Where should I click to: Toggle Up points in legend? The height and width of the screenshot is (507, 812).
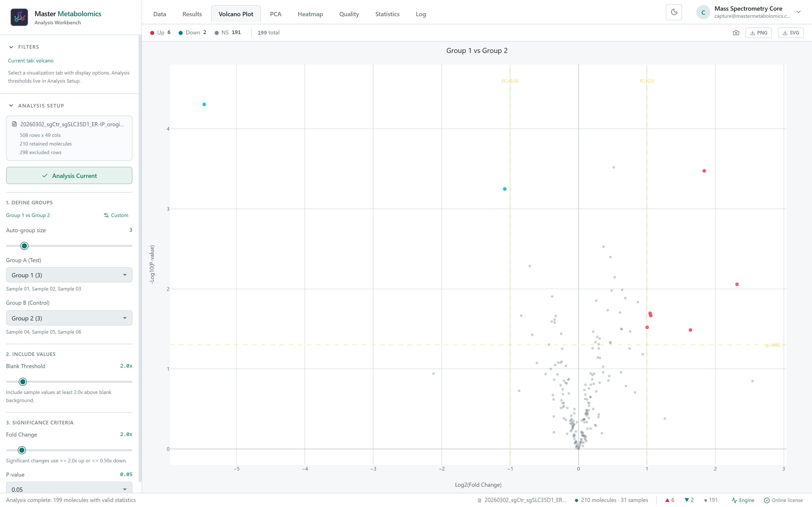coord(160,32)
